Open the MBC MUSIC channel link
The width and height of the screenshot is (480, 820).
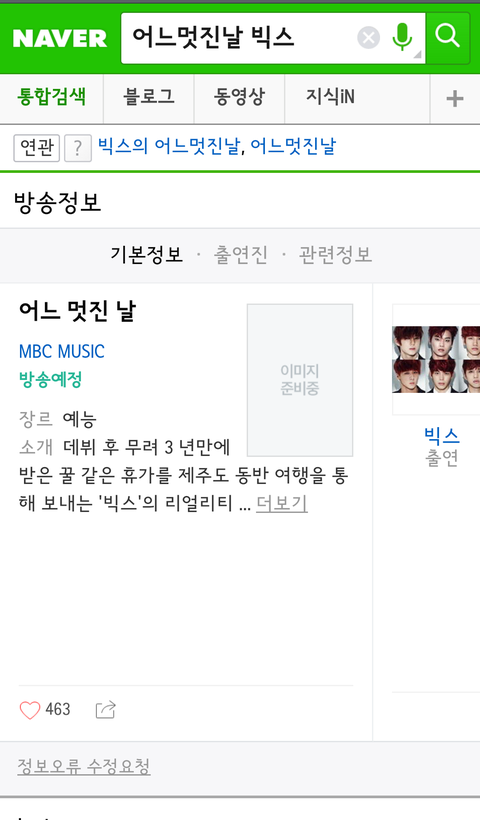click(62, 351)
